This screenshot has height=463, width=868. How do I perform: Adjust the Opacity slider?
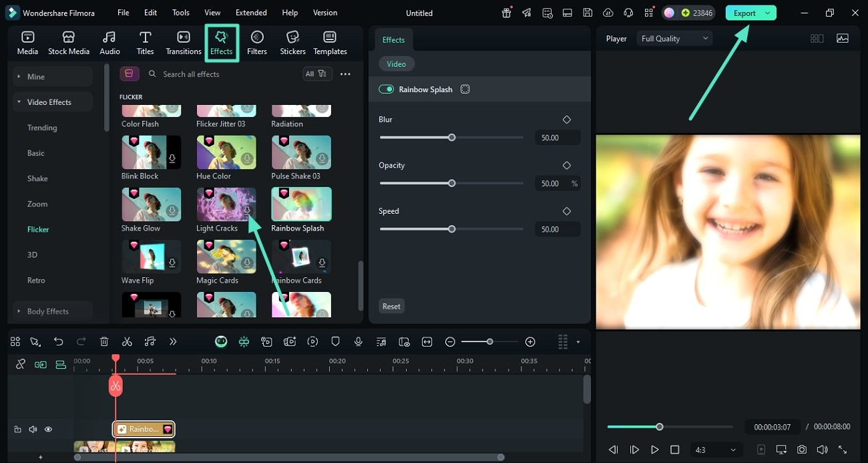(451, 183)
